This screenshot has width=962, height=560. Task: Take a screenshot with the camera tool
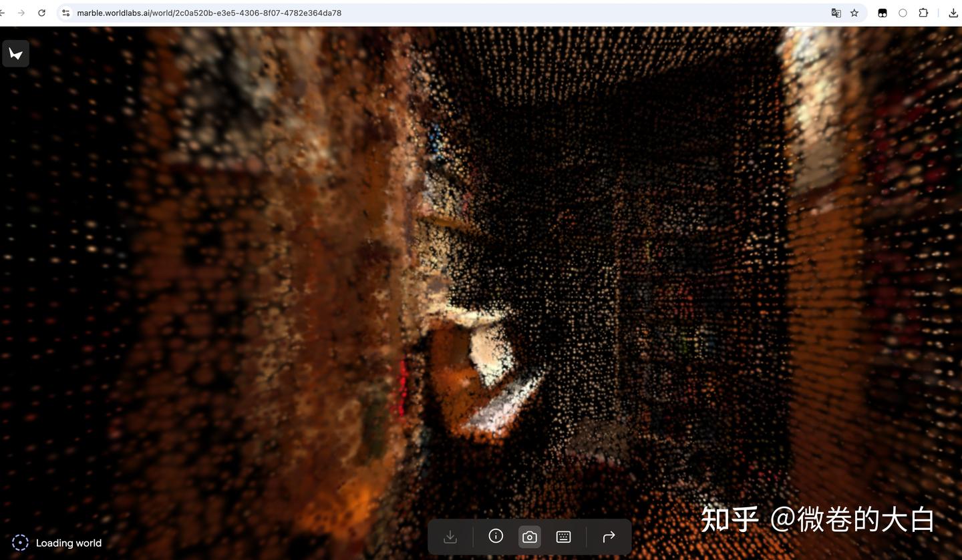point(529,536)
